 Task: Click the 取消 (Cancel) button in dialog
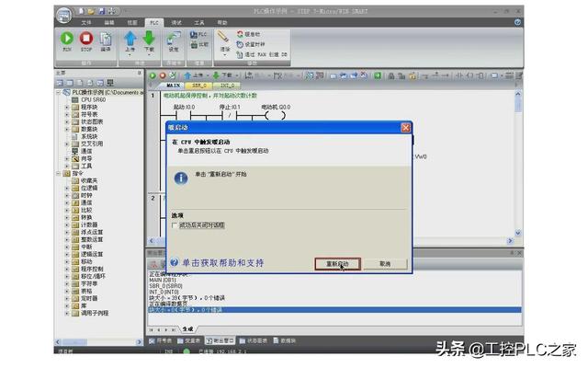click(385, 264)
